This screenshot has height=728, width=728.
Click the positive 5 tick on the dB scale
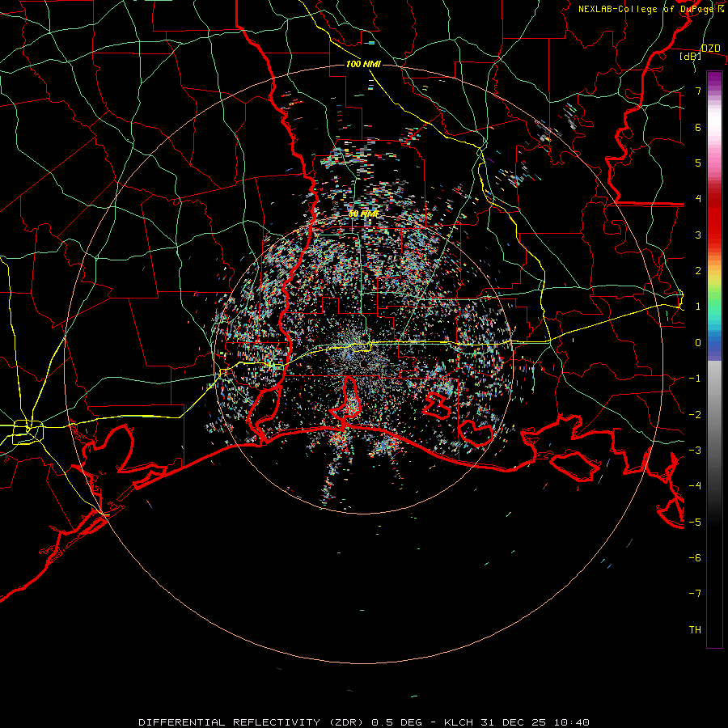pos(698,163)
